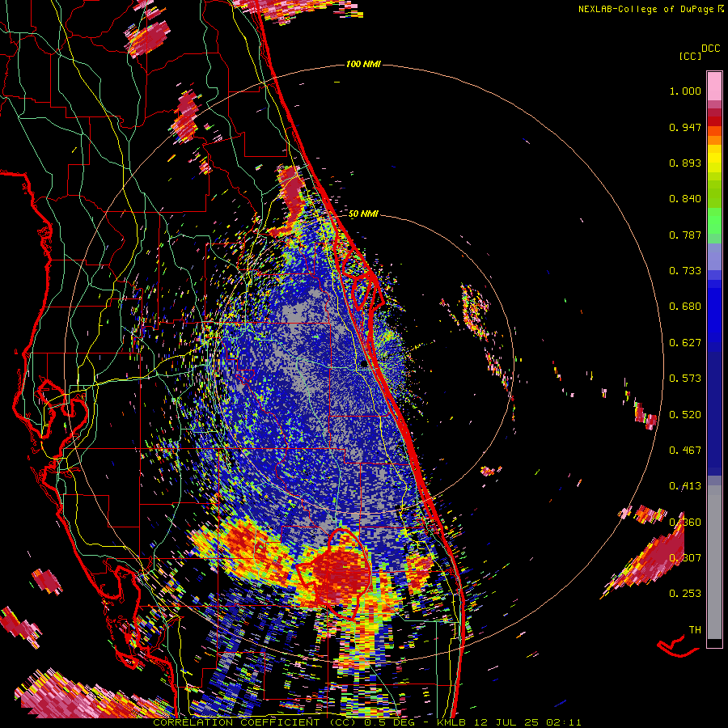The image size is (728, 728).
Task: Select the 0.573 scale value
Action: pyautogui.click(x=685, y=379)
